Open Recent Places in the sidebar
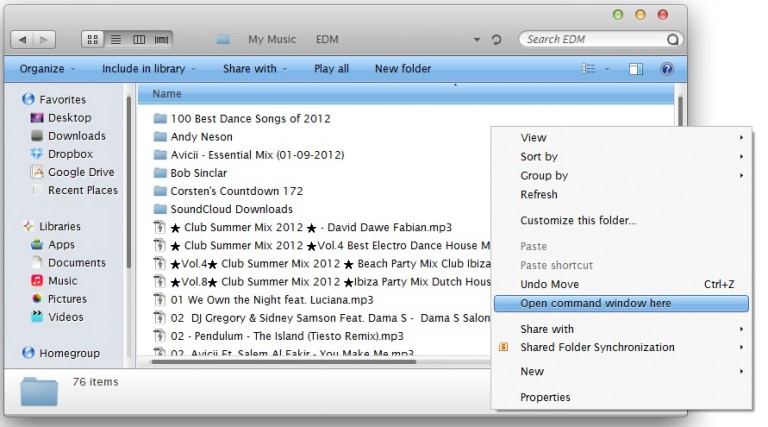Viewport: 768px width, 427px height. (x=83, y=190)
